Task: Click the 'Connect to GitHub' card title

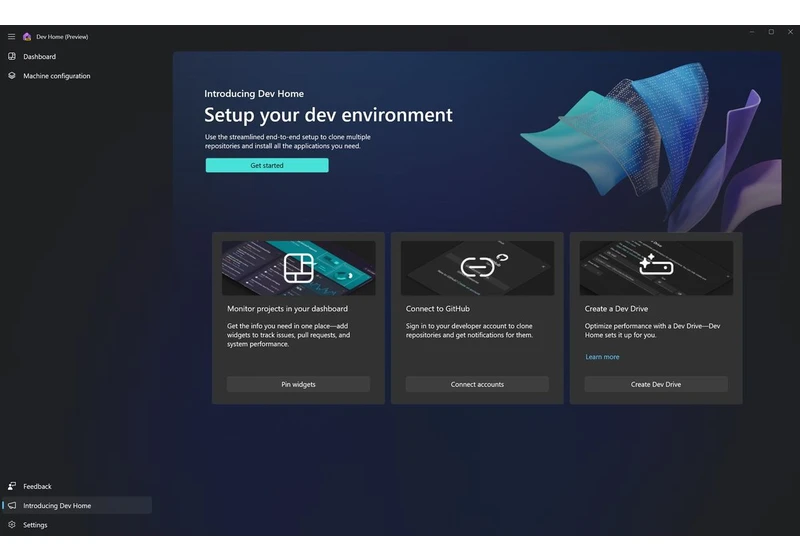Action: pyautogui.click(x=438, y=309)
